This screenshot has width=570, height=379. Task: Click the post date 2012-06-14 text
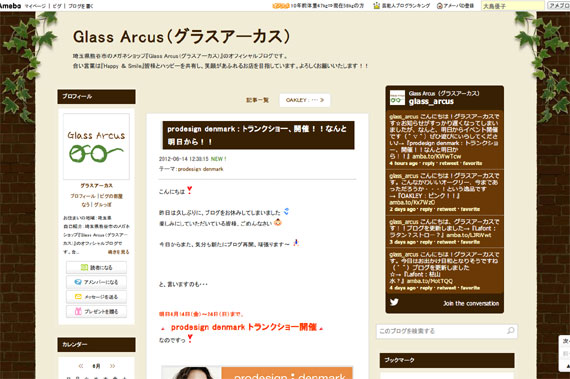[184, 159]
